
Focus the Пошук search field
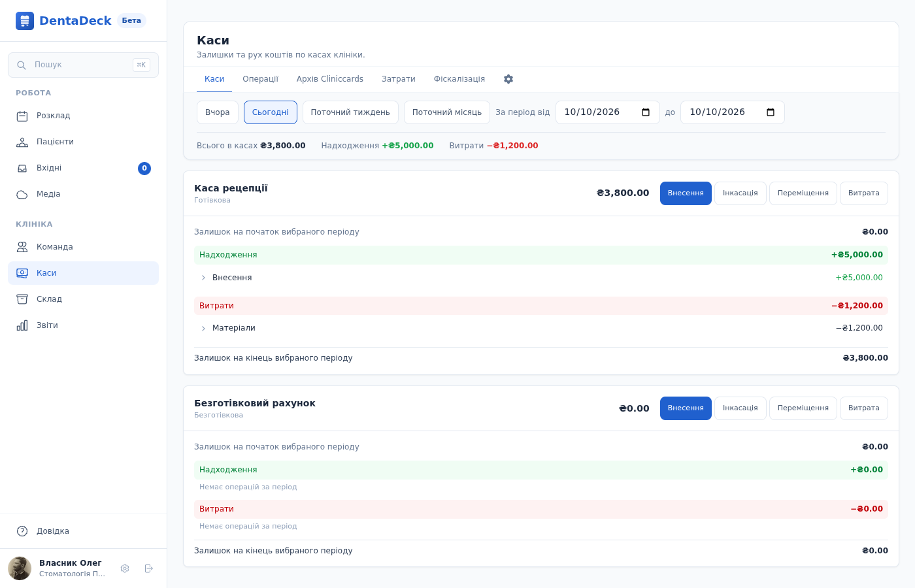pyautogui.click(x=83, y=65)
